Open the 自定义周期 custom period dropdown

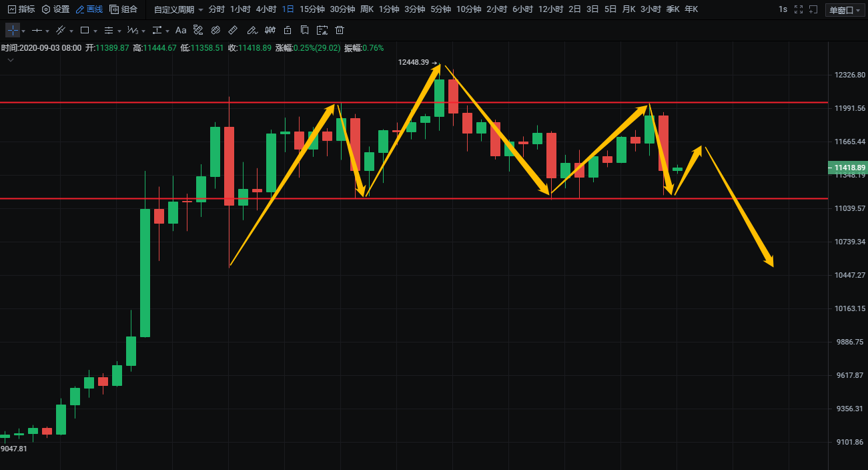click(178, 9)
